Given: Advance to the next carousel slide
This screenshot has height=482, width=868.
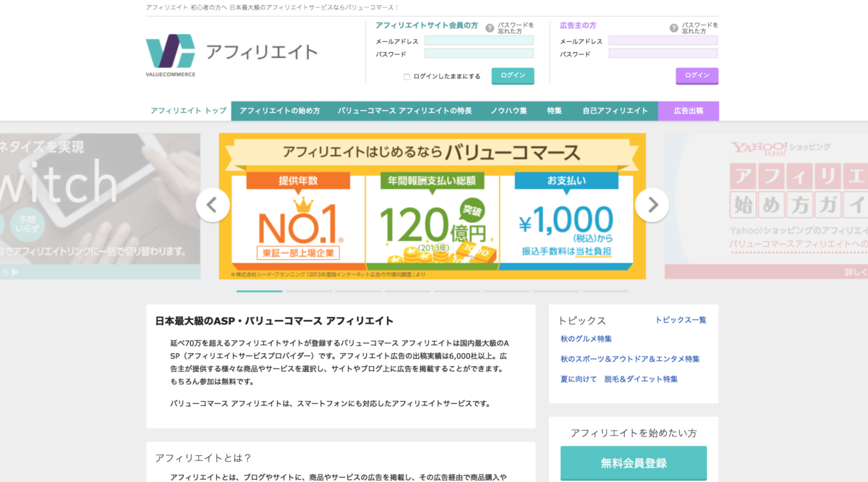Looking at the screenshot, I should pyautogui.click(x=652, y=205).
